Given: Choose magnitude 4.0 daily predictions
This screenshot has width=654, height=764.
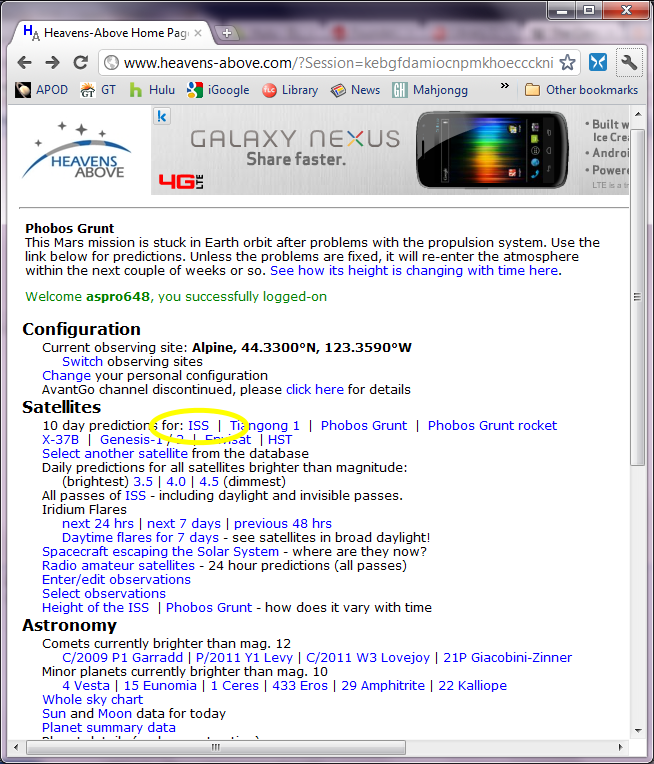Looking at the screenshot, I should [x=176, y=482].
